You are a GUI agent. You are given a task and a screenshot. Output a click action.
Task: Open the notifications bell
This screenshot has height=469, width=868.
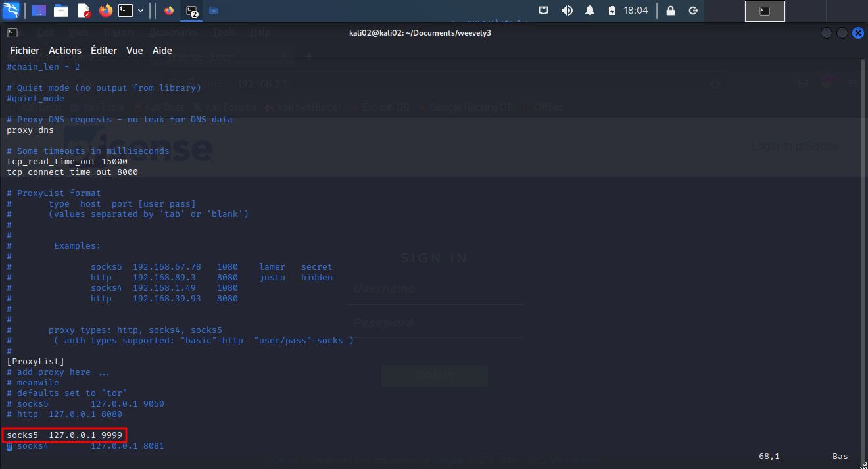[590, 11]
